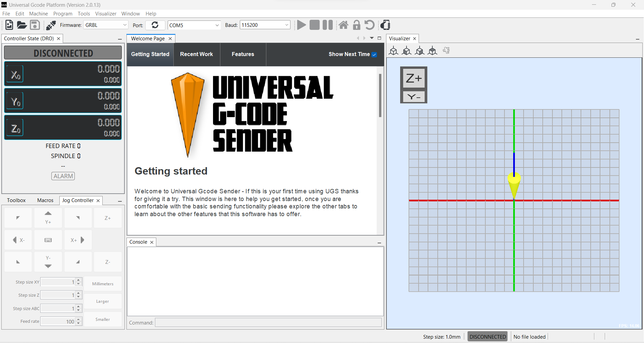
Task: Open the Tools menu
Action: pos(84,14)
